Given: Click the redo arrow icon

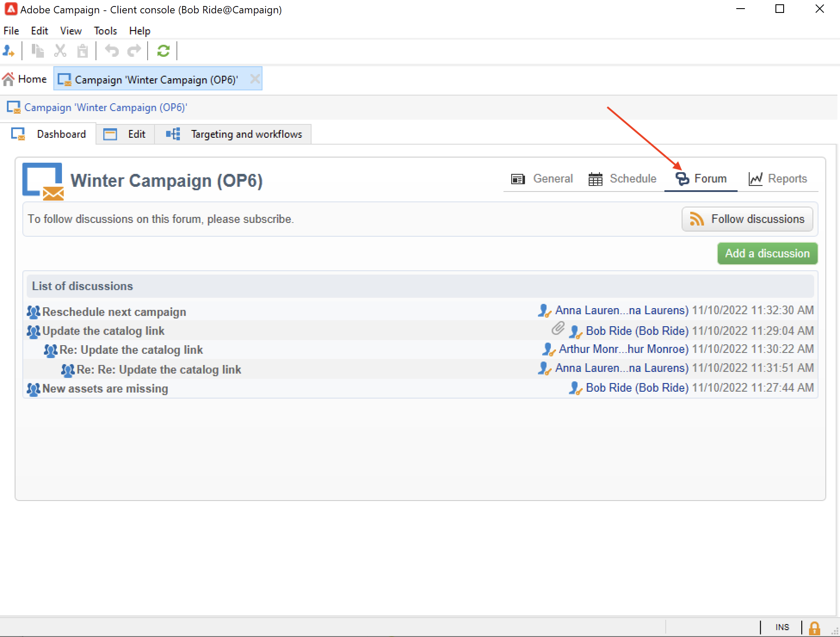Looking at the screenshot, I should 134,51.
